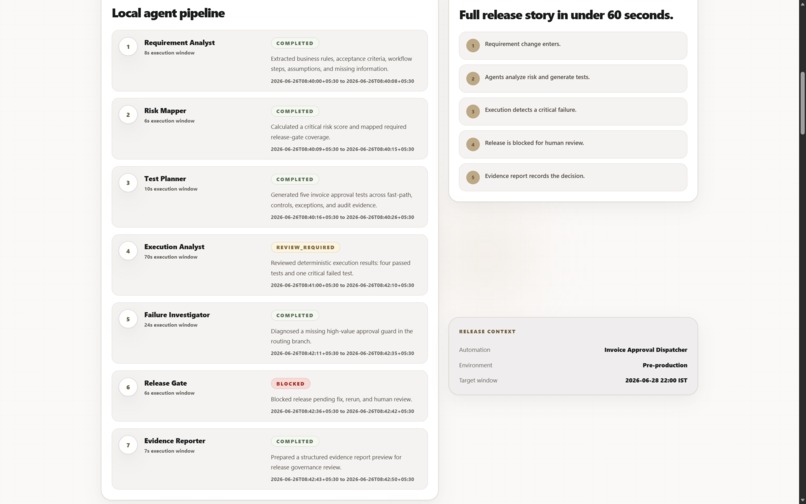This screenshot has height=504, width=806.
Task: Select the Evidence Reporter title
Action: point(174,441)
